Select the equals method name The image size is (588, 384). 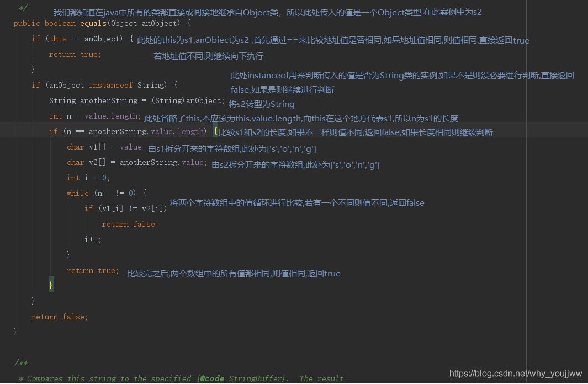point(93,23)
